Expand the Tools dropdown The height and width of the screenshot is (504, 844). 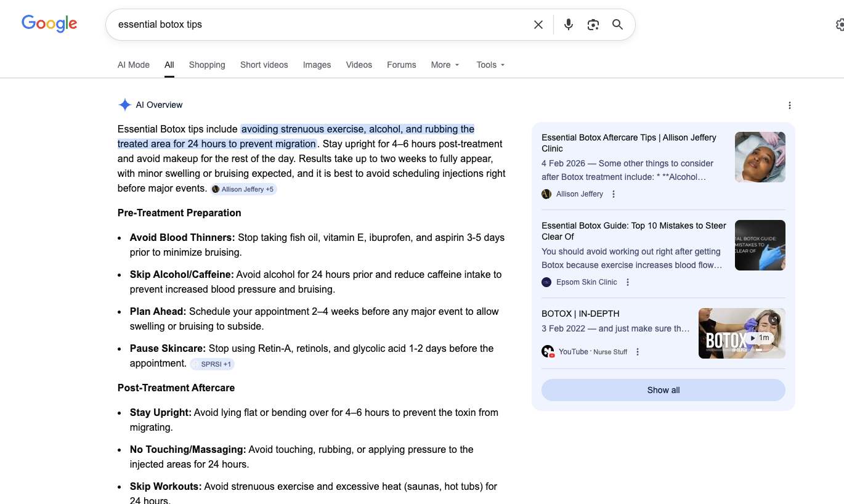click(x=490, y=65)
